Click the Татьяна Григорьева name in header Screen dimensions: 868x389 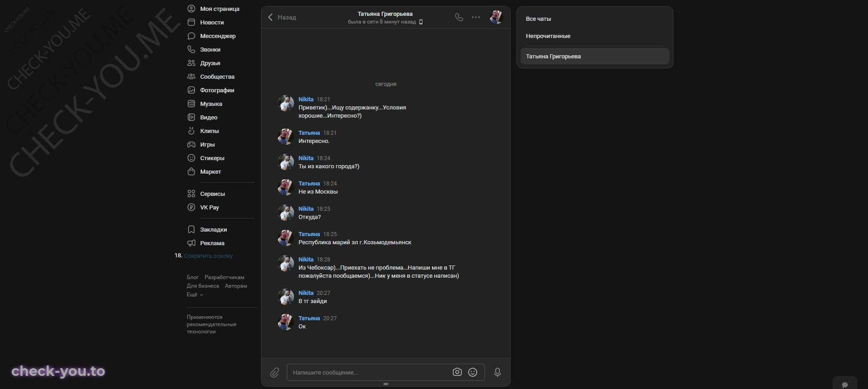385,14
